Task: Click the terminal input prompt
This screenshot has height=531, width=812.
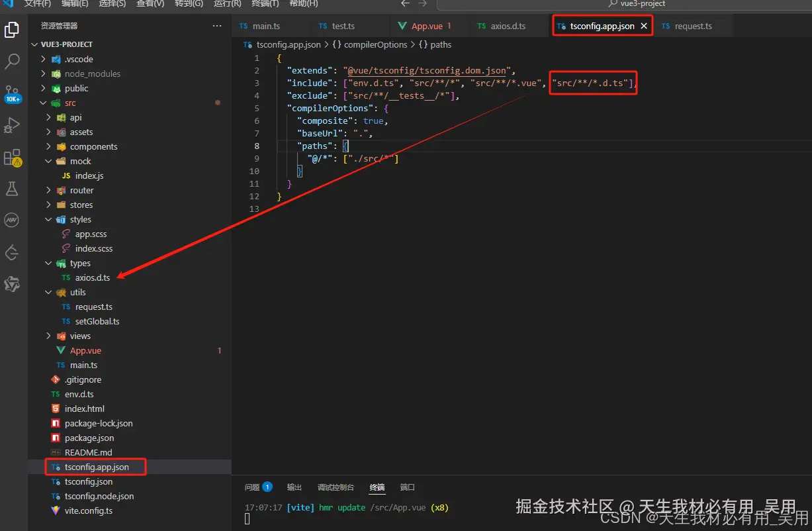Action: (248, 519)
